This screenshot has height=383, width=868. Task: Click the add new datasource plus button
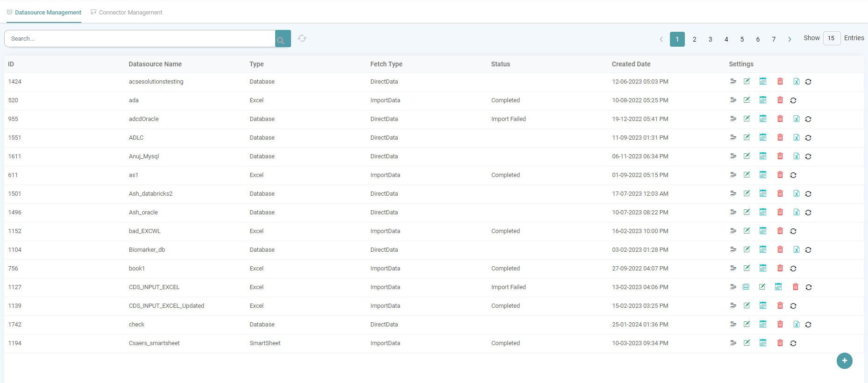point(844,361)
